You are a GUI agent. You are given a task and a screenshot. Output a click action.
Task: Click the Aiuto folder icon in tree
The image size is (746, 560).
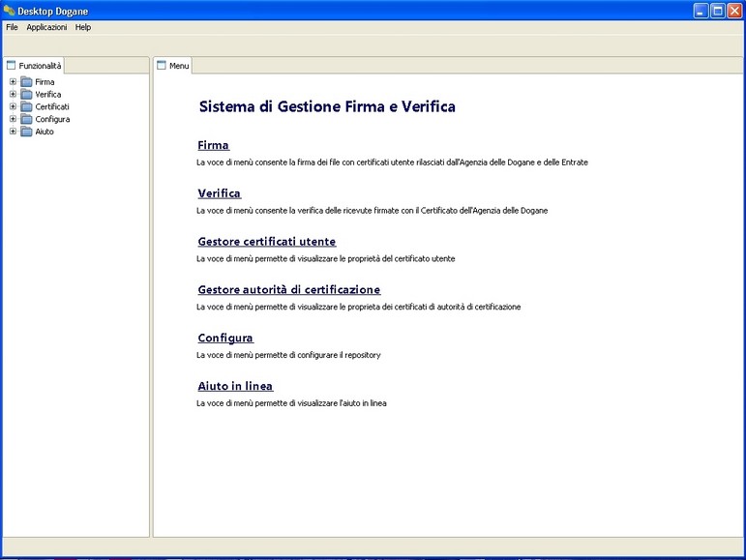click(x=27, y=132)
